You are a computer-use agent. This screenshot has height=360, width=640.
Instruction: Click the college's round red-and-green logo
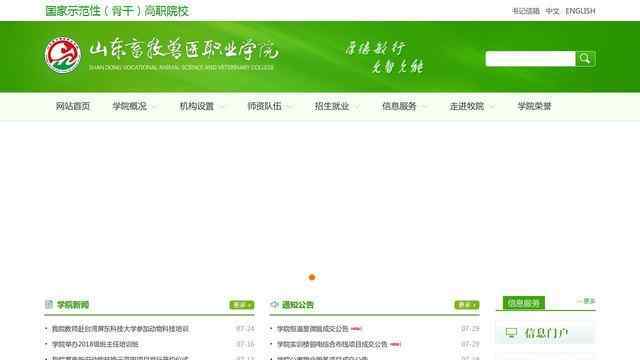pyautogui.click(x=62, y=55)
